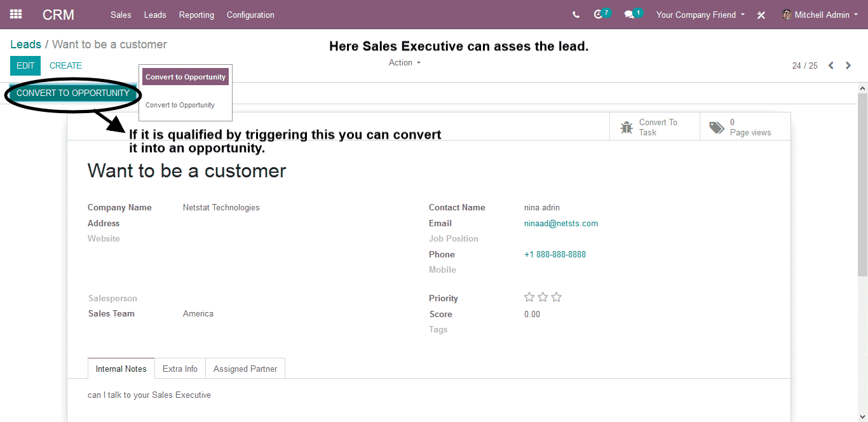The height and width of the screenshot is (422, 868).
Task: Click the phone call icon in top bar
Action: (576, 15)
